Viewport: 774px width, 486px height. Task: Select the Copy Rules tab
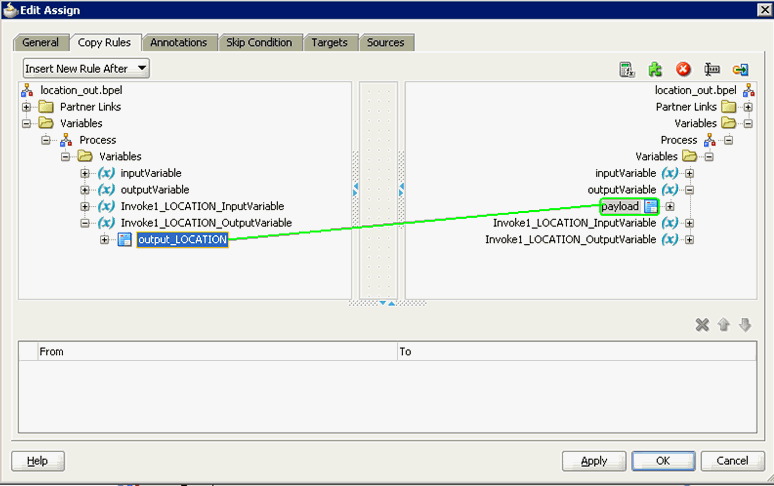coord(105,42)
